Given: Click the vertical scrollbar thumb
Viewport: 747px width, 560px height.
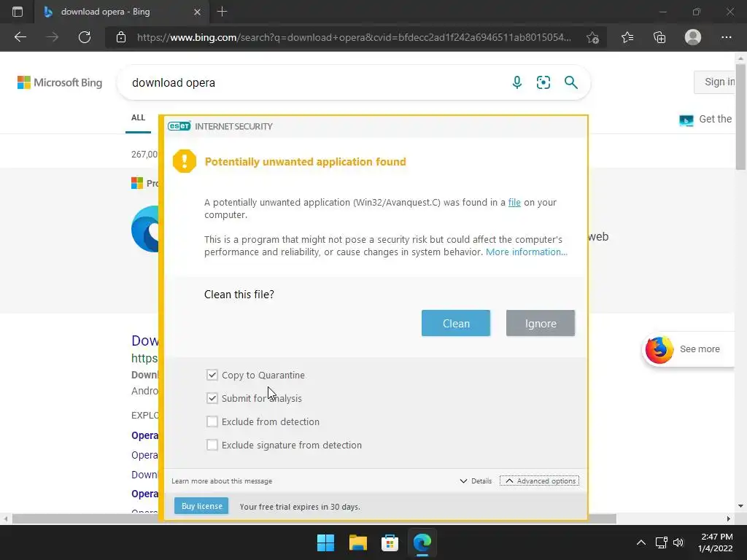Looking at the screenshot, I should tap(740, 116).
